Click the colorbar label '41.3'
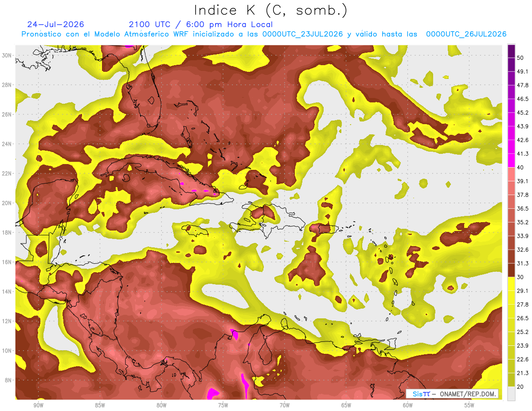 [x=523, y=154]
